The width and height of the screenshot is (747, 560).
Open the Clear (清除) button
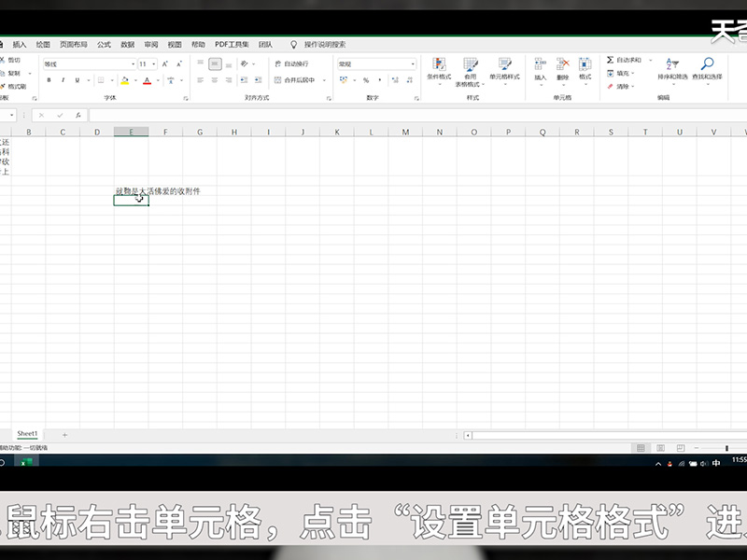620,86
